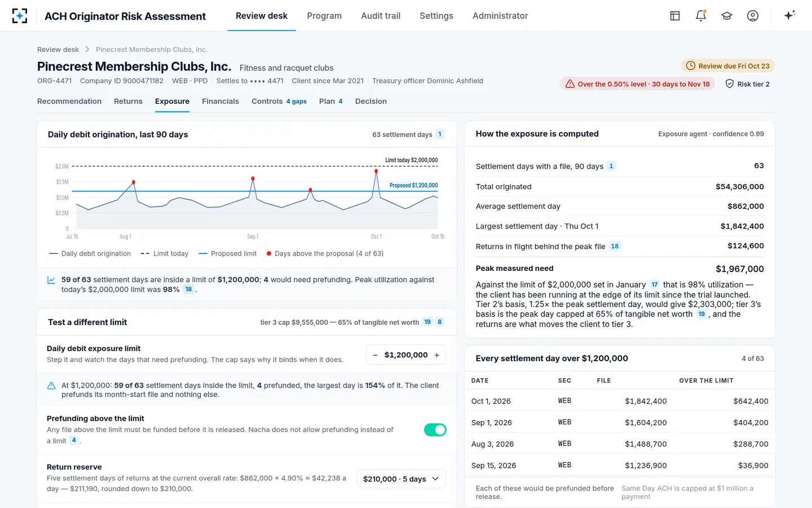812x508 pixels.
Task: Switch to Settings in top navigation
Action: (x=436, y=16)
